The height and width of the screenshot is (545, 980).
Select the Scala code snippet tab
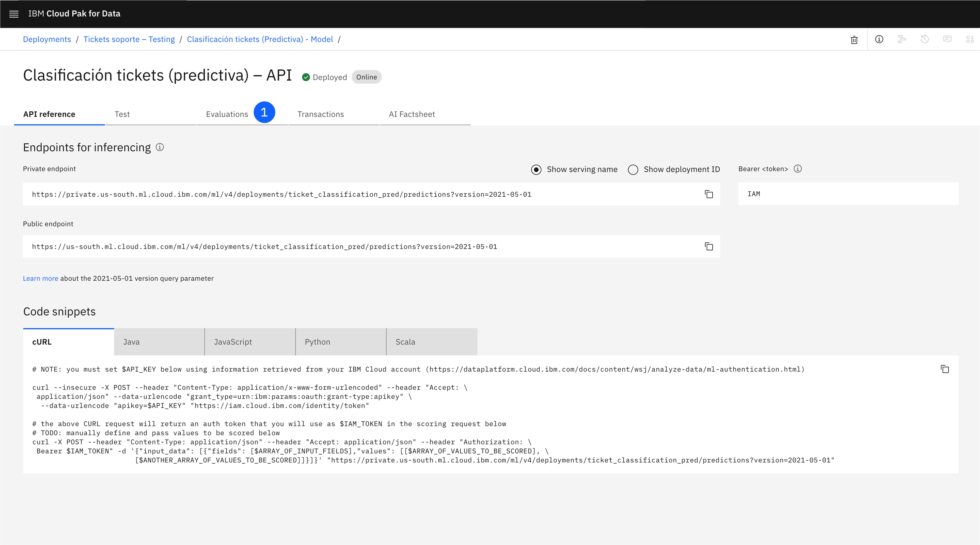(x=432, y=342)
